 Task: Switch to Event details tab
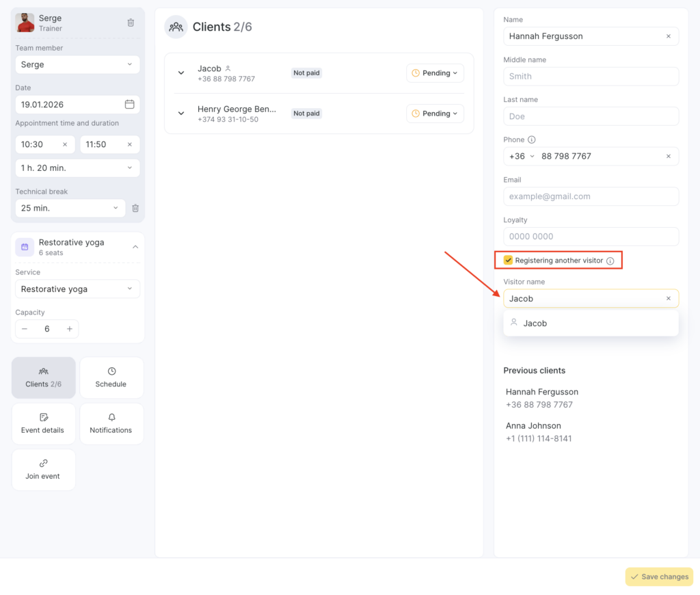tap(43, 423)
